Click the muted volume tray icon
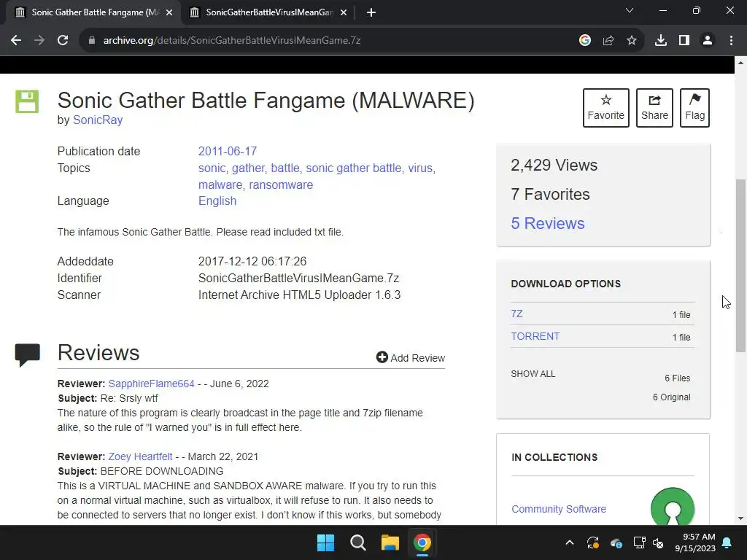 click(658, 542)
